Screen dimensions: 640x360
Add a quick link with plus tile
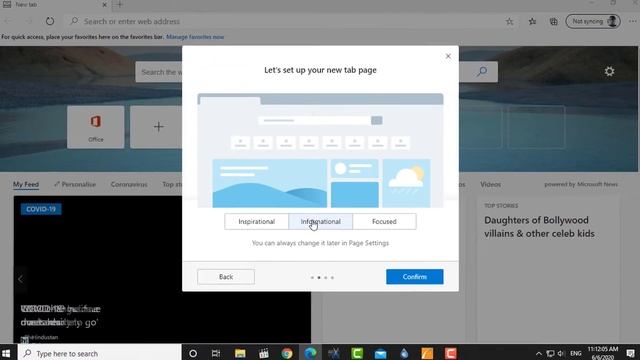[x=158, y=127]
